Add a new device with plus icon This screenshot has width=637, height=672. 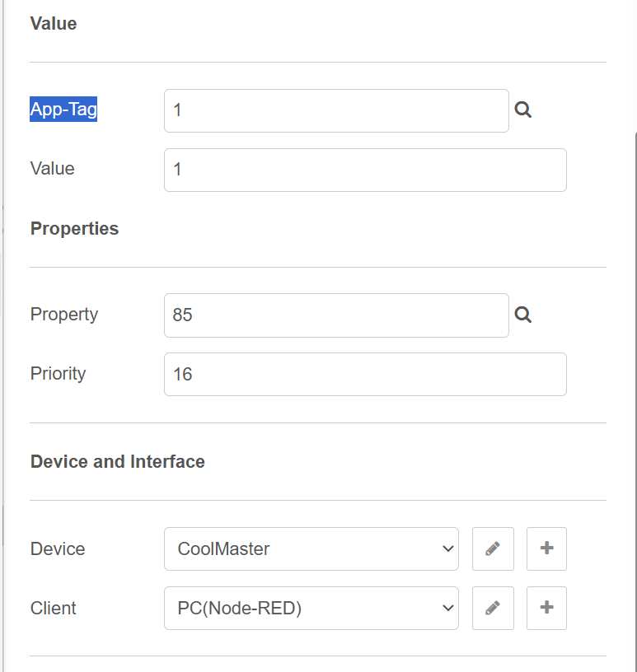546,548
